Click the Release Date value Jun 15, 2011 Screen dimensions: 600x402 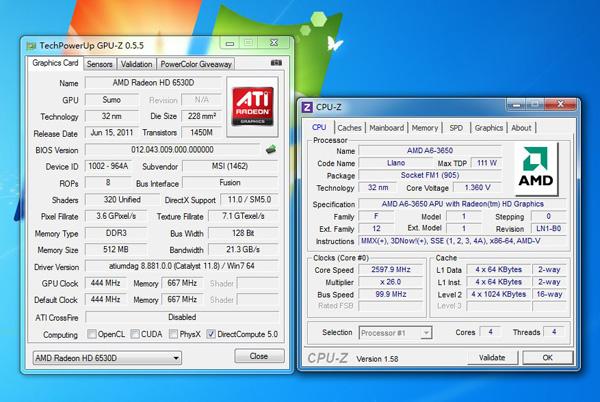click(112, 133)
